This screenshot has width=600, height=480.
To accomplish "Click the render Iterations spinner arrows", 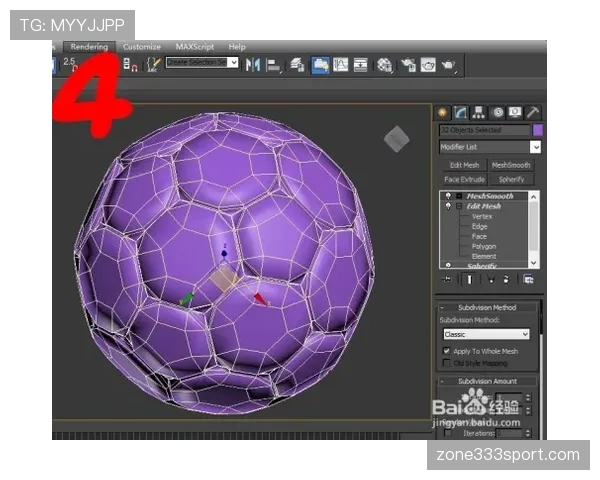I will [528, 433].
